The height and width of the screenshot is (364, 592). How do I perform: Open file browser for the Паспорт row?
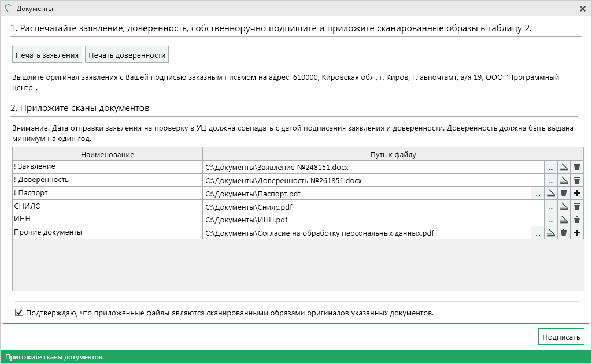tap(538, 194)
